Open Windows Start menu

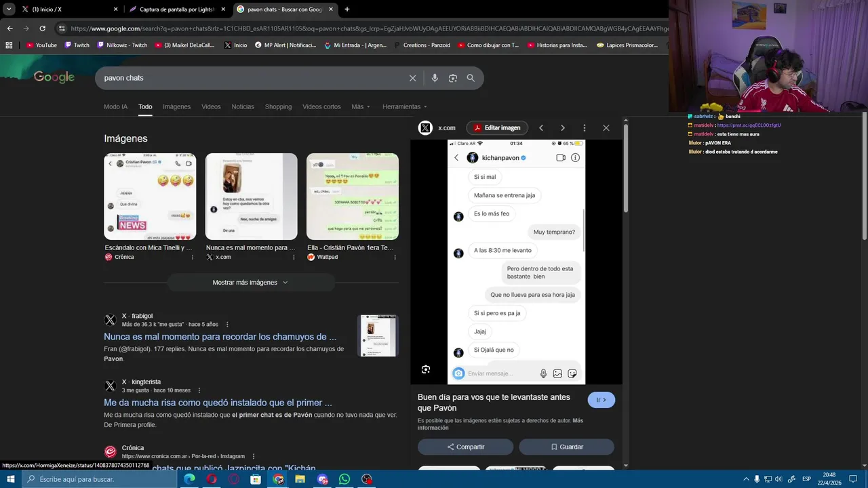[10, 479]
